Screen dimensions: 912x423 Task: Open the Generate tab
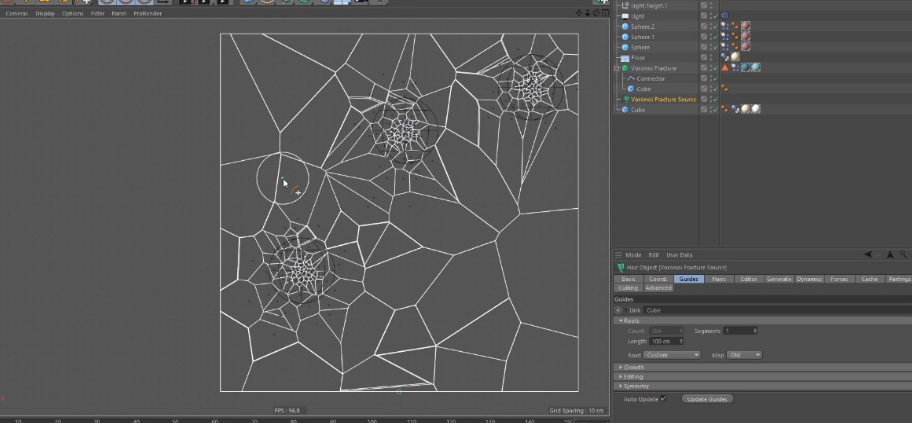(x=779, y=279)
